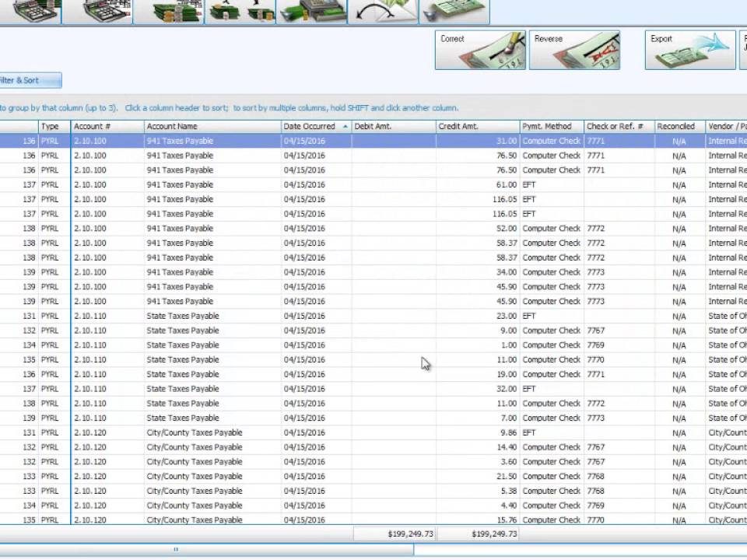Click the cash register toolbar icon
Image resolution: width=747 pixels, height=560 pixels.
tap(313, 12)
